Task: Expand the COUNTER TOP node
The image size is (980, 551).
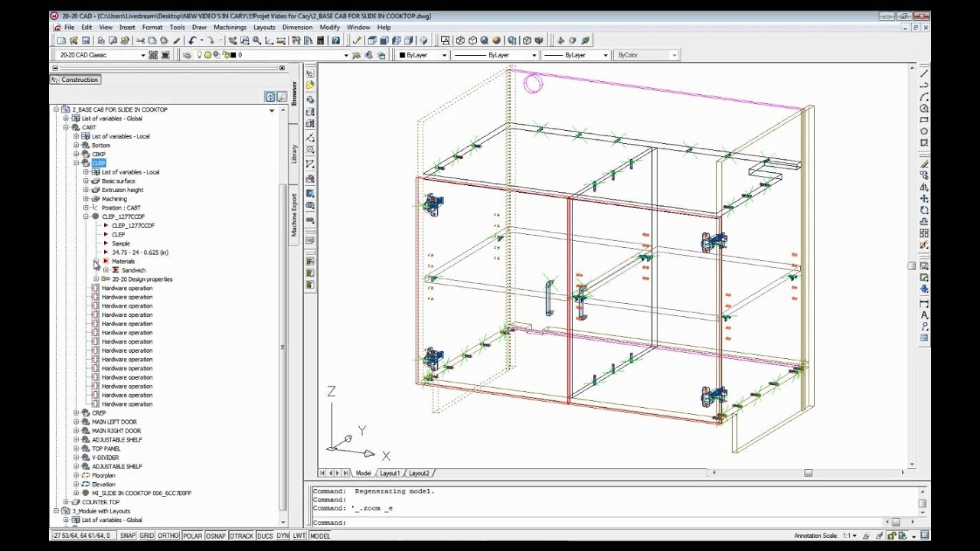Action: (67, 502)
